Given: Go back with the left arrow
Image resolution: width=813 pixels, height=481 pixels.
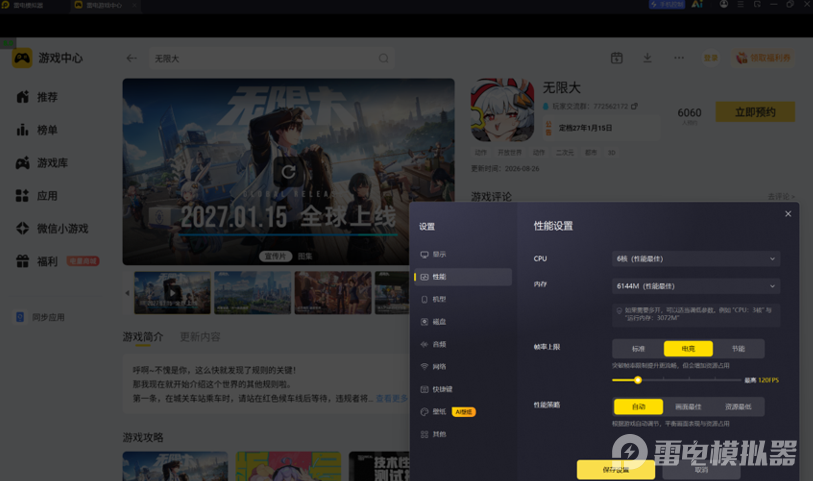Looking at the screenshot, I should tap(132, 58).
